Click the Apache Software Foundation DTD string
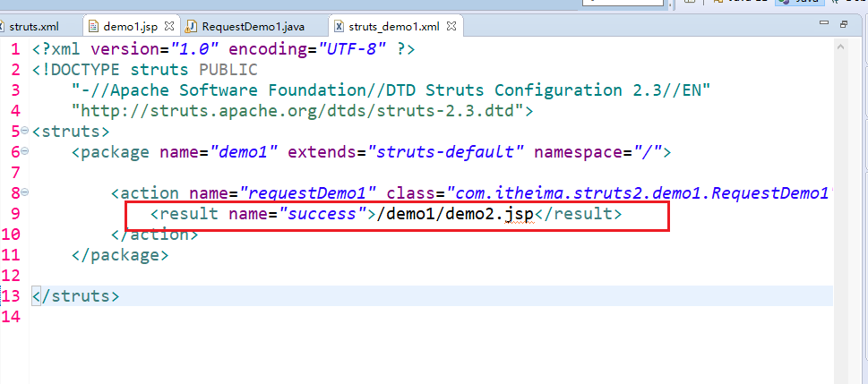Screen dimensions: 868x384 point(391,90)
